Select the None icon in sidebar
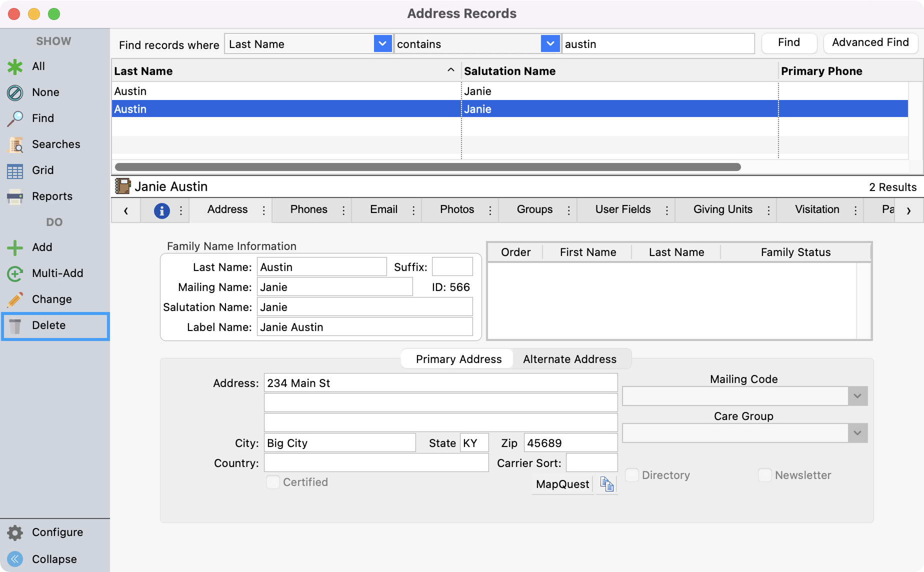Viewport: 924px width, 572px height. coord(15,92)
